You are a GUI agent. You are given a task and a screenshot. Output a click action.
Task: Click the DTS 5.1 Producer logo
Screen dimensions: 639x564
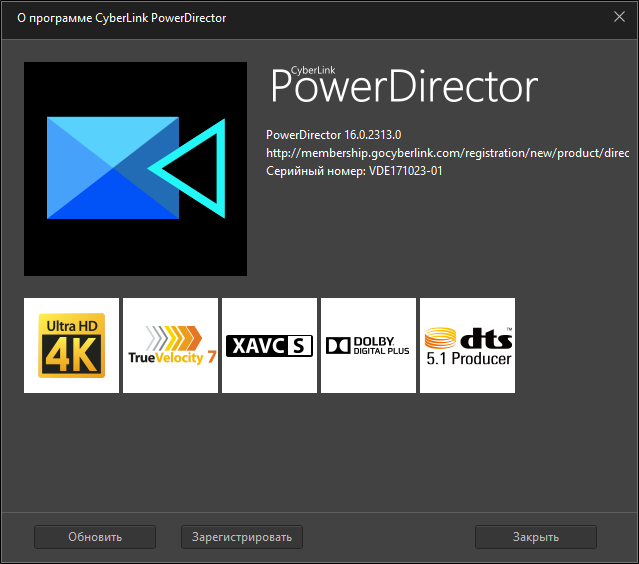(467, 346)
